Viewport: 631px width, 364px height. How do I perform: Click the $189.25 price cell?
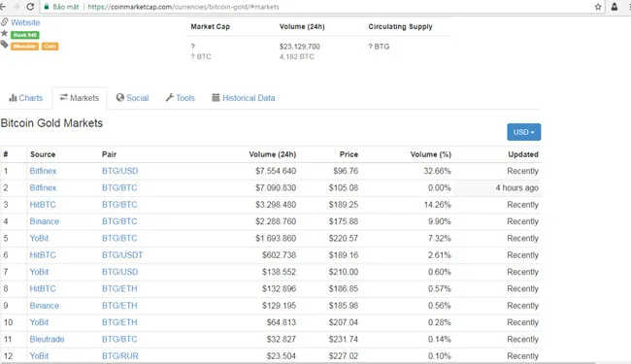(344, 205)
